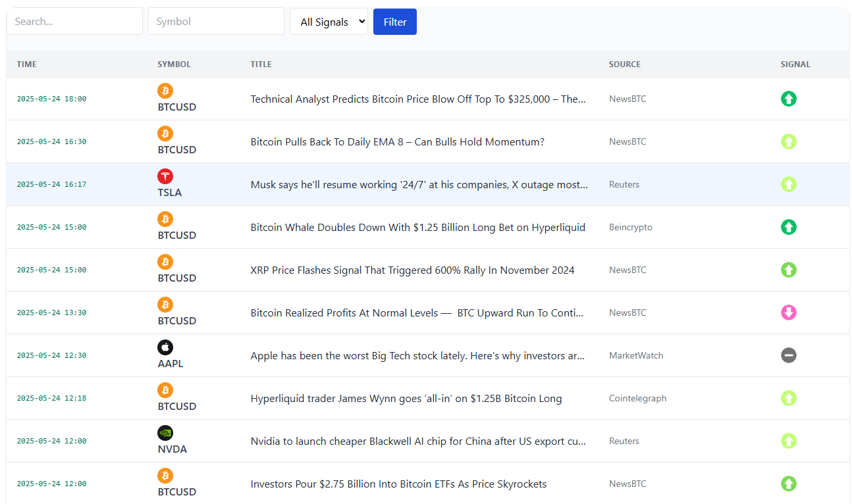Viewport: 852px width, 504px height.
Task: Open 'Nvidia to launch cheaper Blackwell AI chip' article
Action: click(x=418, y=441)
